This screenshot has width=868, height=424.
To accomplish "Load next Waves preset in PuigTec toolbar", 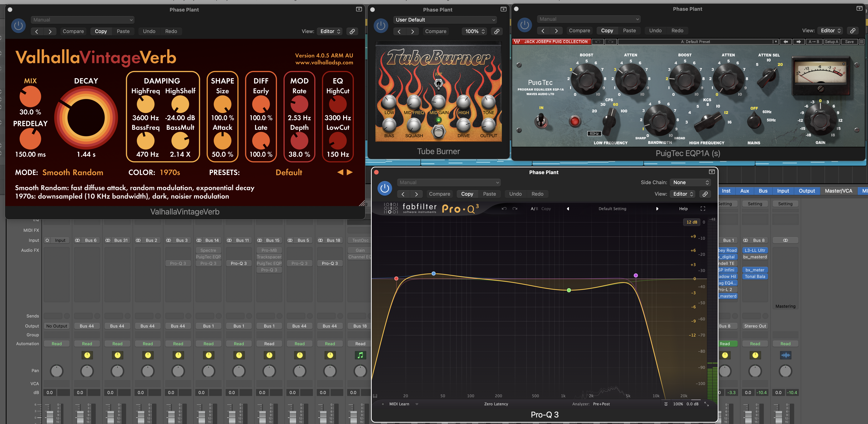I will (798, 42).
